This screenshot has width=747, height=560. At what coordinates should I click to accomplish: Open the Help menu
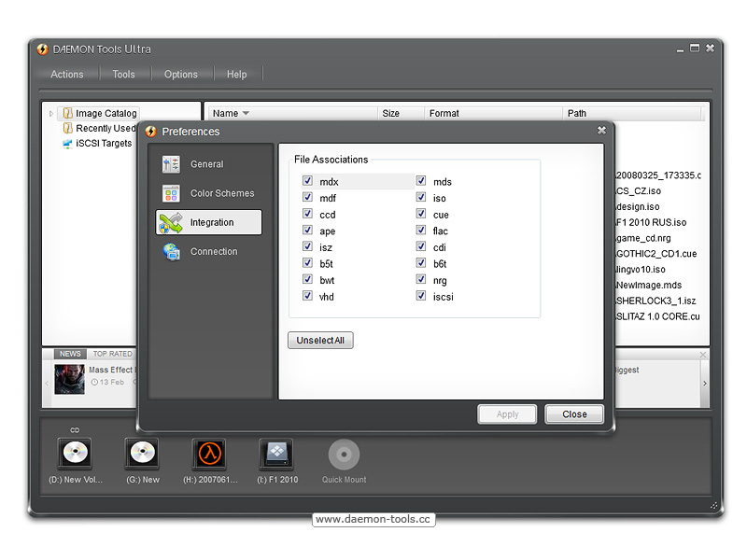point(237,75)
